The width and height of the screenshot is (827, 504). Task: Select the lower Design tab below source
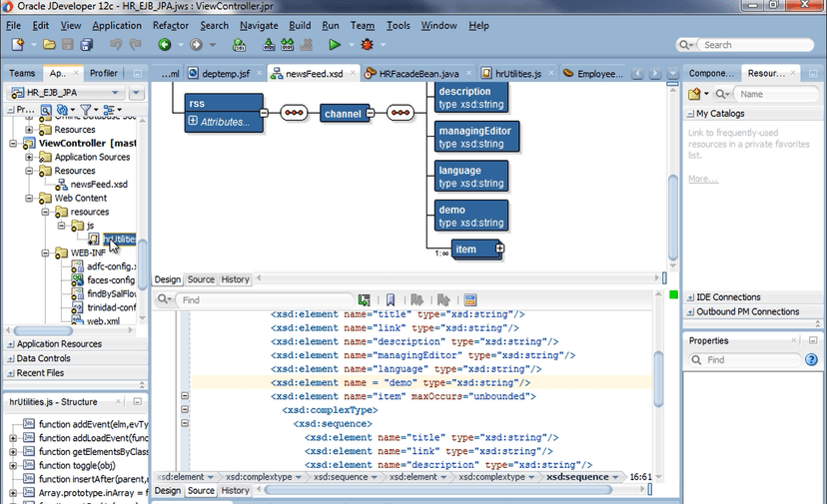(168, 490)
